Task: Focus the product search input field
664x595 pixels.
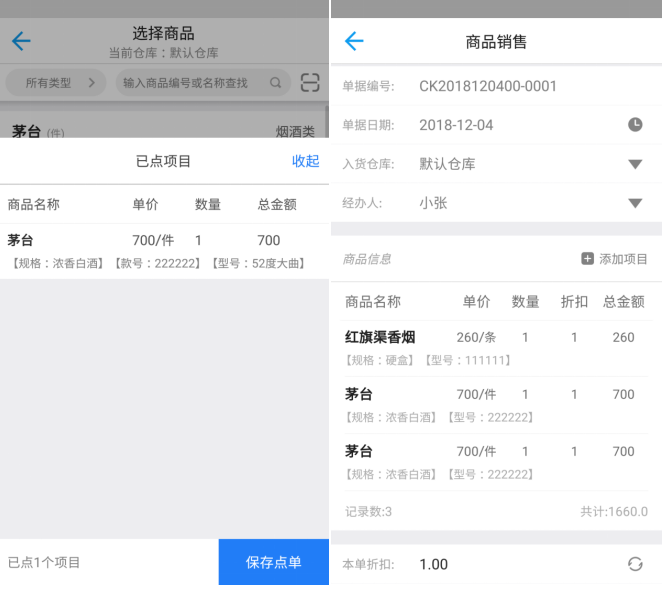Action: click(x=203, y=83)
